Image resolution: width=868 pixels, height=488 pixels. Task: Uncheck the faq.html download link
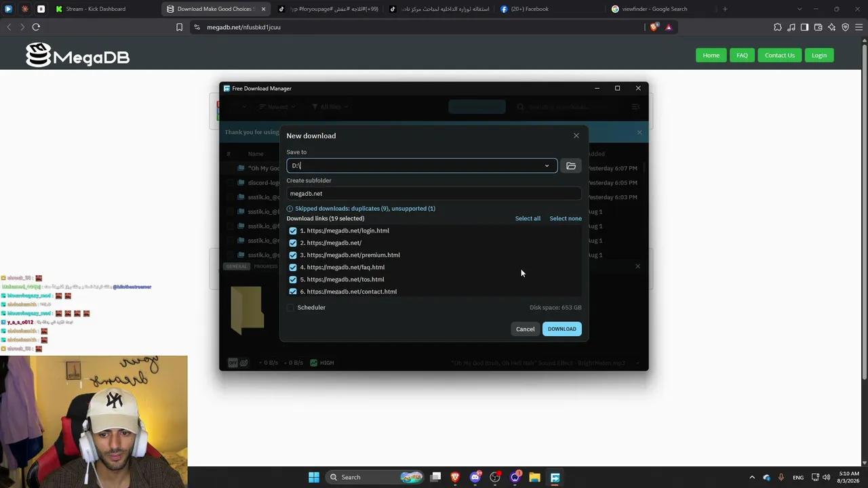point(293,268)
